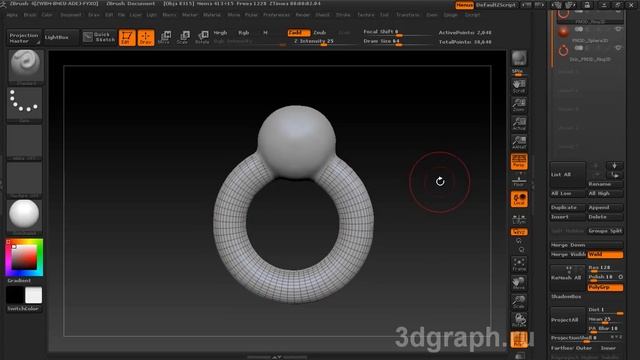Click the Move view icon on right shelf

[x=519, y=283]
